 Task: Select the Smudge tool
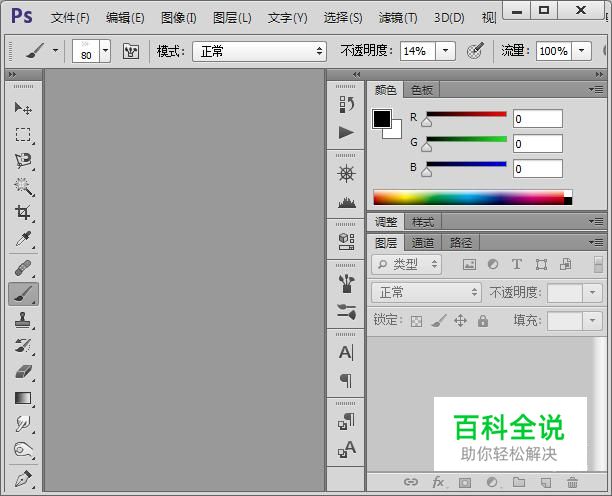pos(23,424)
